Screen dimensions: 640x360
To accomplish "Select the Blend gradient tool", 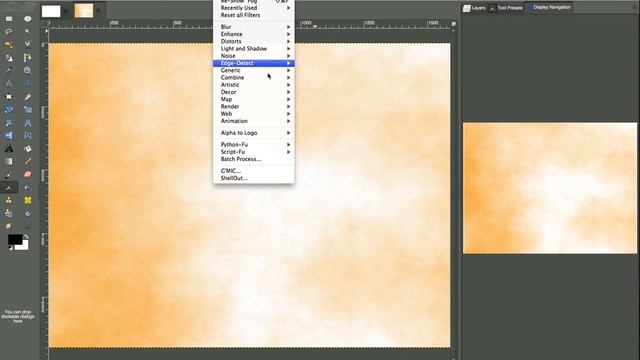I will (9, 162).
